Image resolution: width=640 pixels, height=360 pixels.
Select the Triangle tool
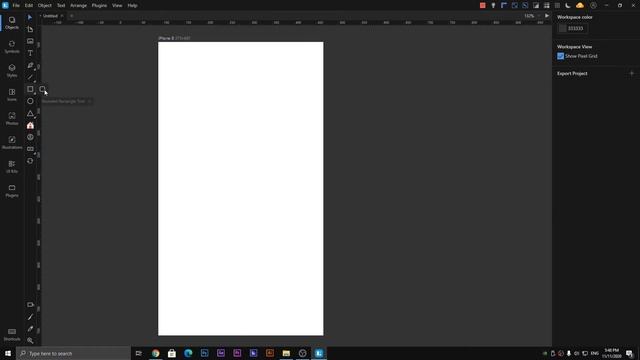click(x=30, y=113)
